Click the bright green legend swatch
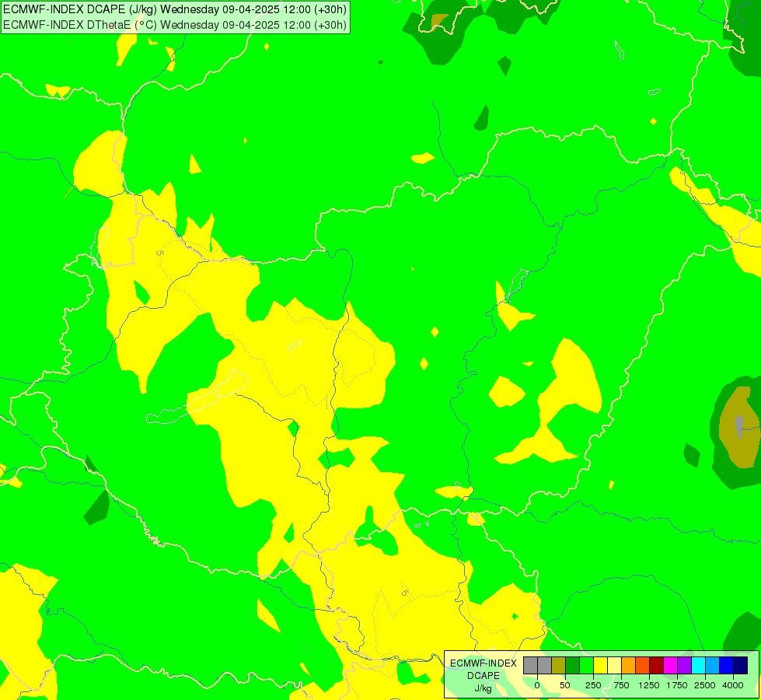 [x=587, y=666]
